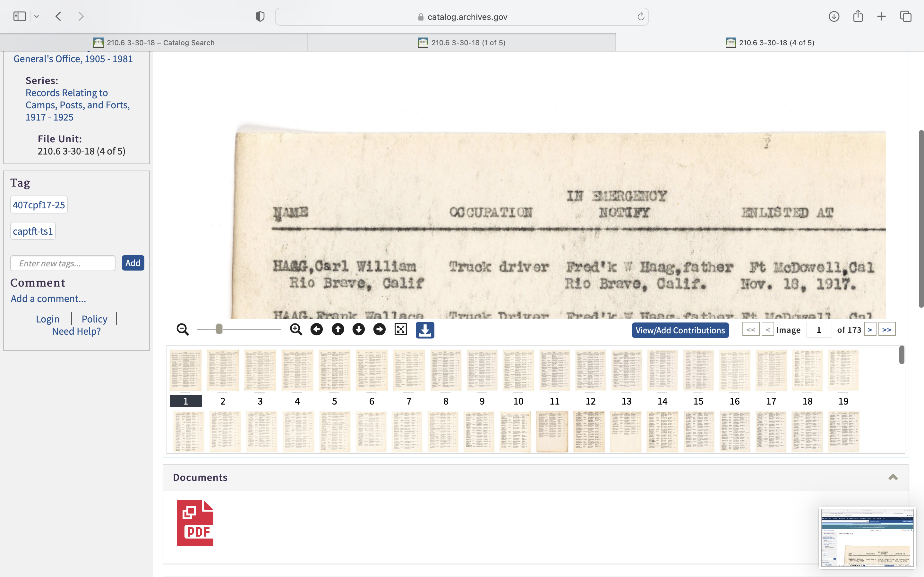
Task: Go to next image with > button
Action: [869, 329]
